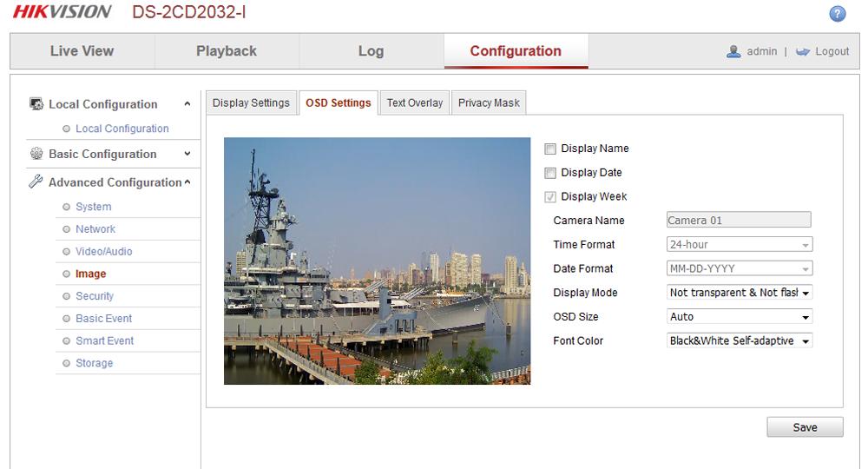Viewport: 868px width, 469px height.
Task: Open the Video/Audio settings link
Action: [x=104, y=251]
